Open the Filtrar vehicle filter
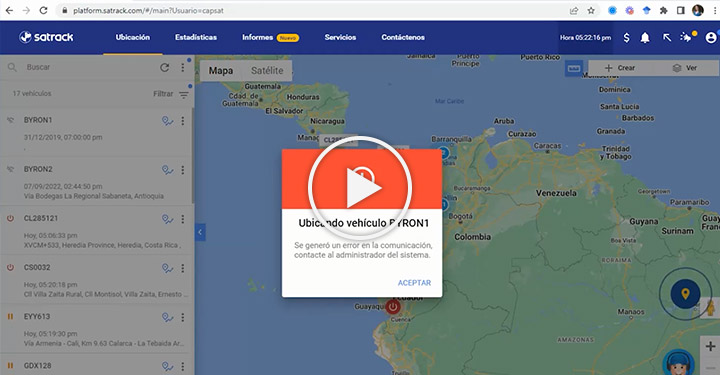This screenshot has width=720, height=375. tap(171, 94)
